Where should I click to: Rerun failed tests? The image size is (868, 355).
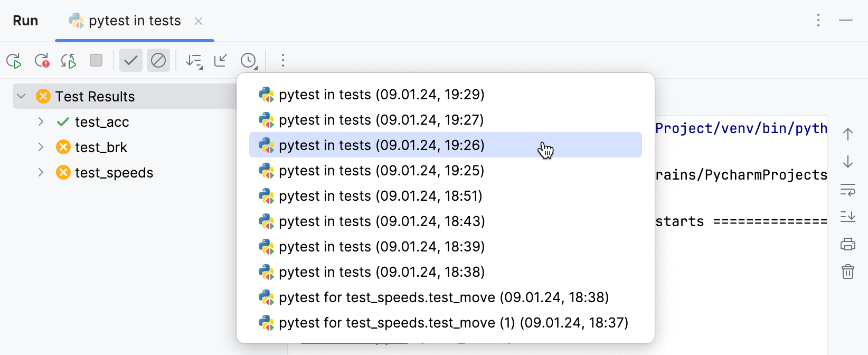coord(42,61)
